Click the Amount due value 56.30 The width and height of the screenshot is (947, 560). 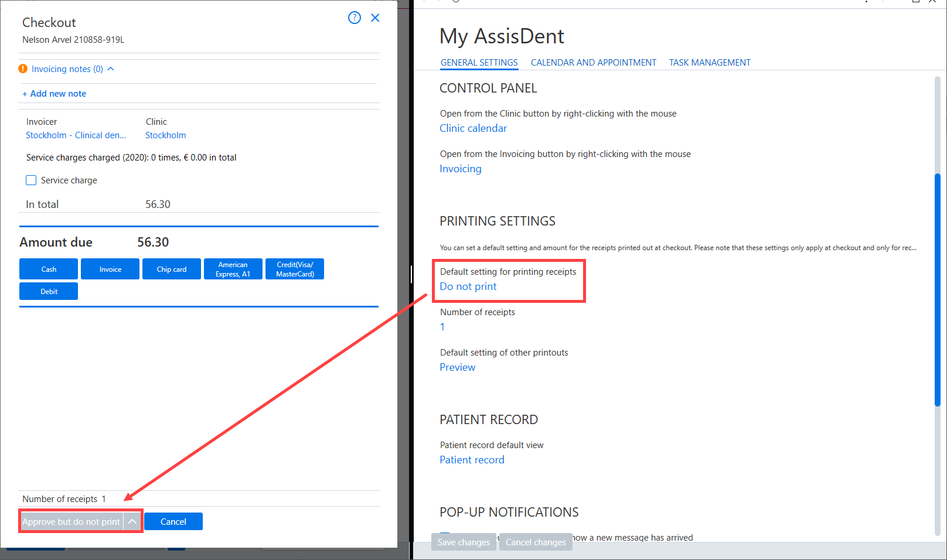point(153,243)
